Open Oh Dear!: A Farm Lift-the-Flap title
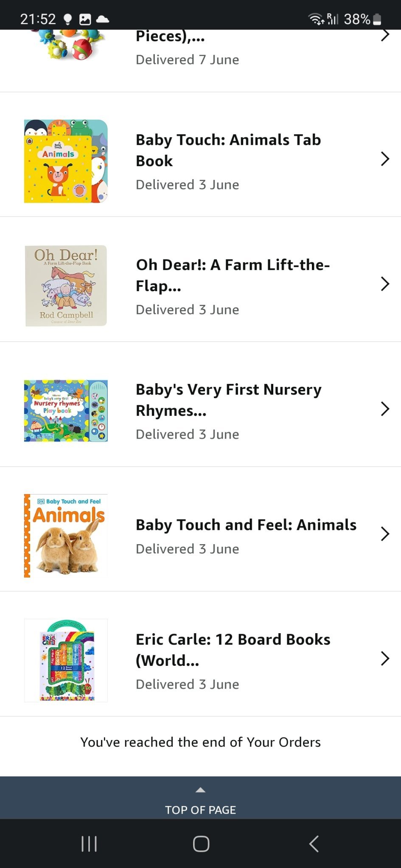 (x=233, y=275)
